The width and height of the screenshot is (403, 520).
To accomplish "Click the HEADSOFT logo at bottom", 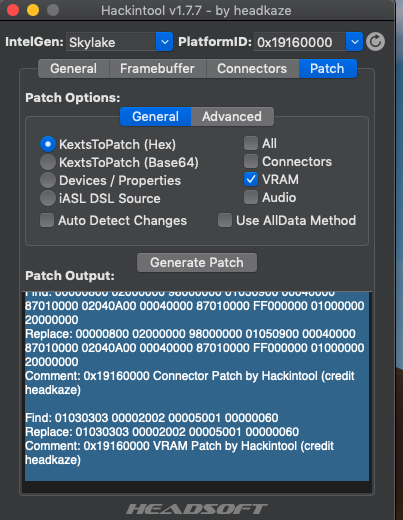I will 197,509.
